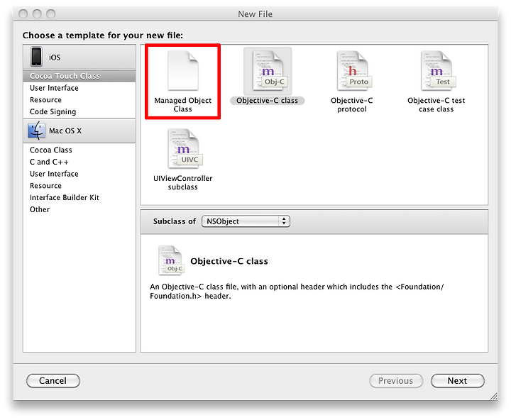Pick the UIViewController subclass template icon
Image resolution: width=511 pixels, height=420 pixels.
pos(185,148)
